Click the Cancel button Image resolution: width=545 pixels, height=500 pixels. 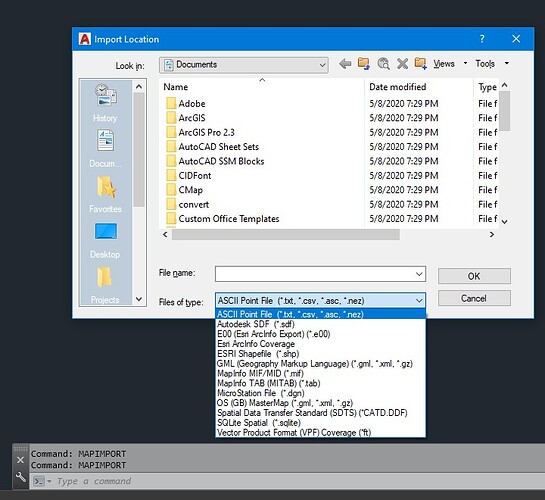pyautogui.click(x=474, y=298)
